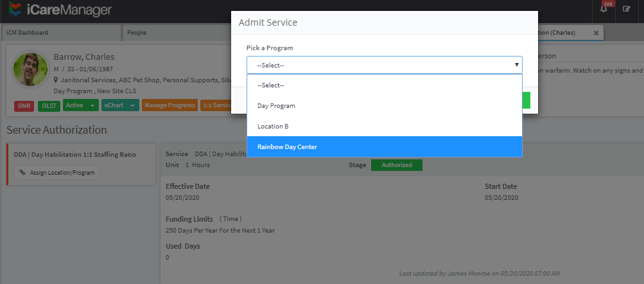
Task: Expand the eChart dropdown arrow
Action: point(132,105)
